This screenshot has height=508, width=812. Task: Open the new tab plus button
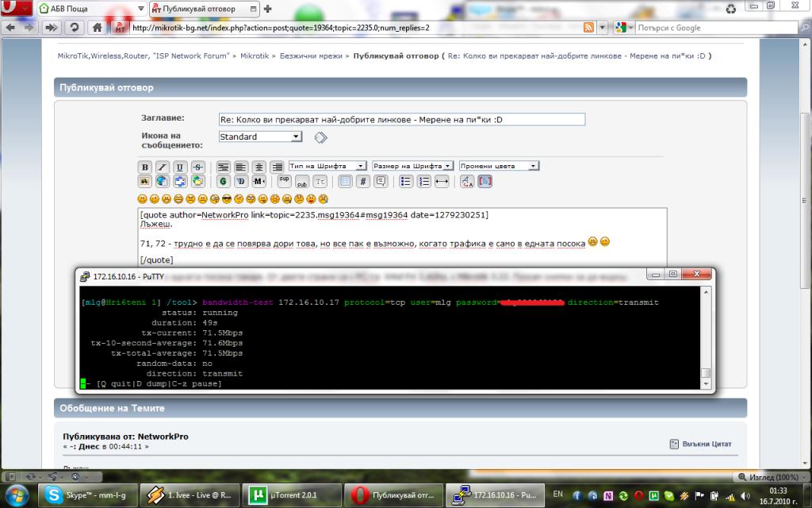point(268,9)
